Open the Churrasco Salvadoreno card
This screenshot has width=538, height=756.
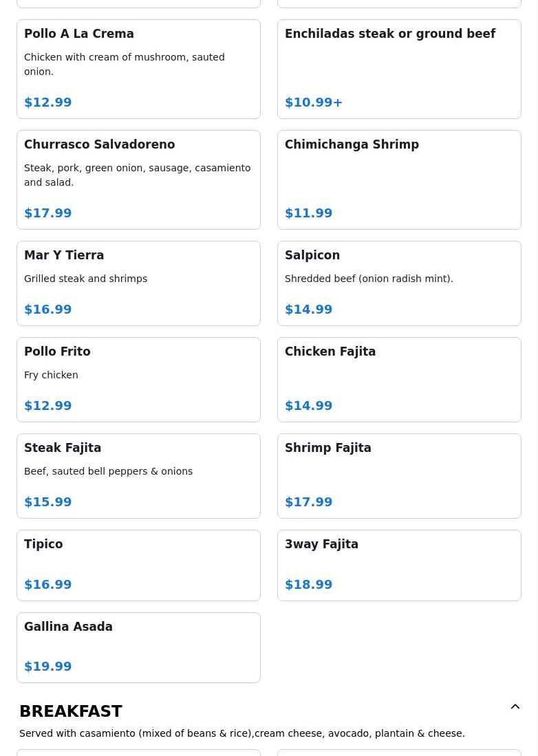[138, 180]
